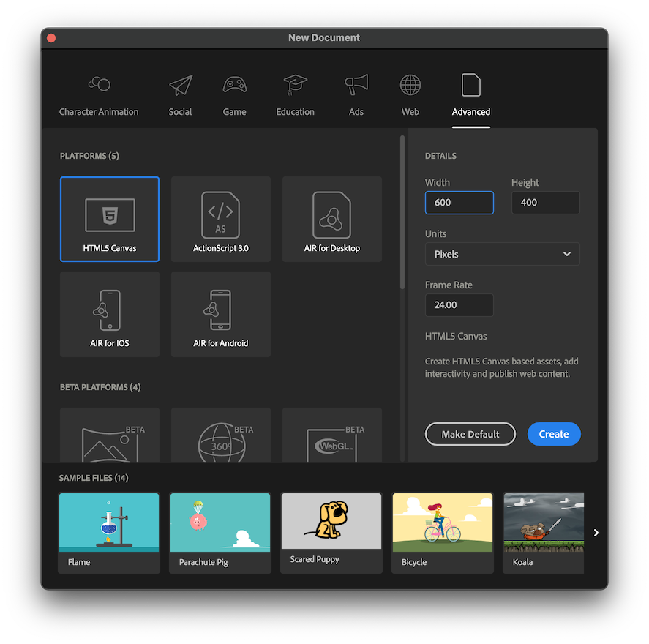Choose AIR for Android platform tile

220,314
